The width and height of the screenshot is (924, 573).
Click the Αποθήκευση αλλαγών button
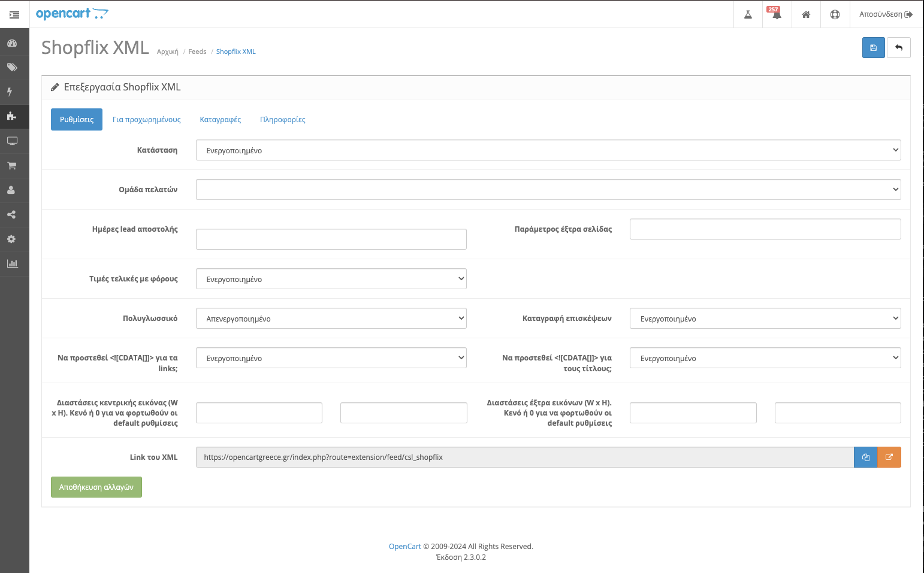pyautogui.click(x=96, y=487)
